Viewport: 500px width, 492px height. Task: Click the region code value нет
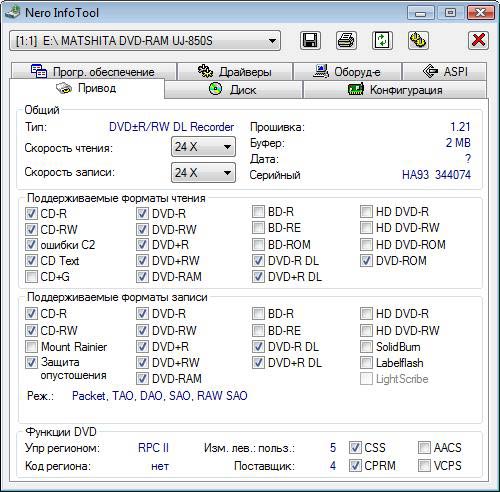(x=160, y=466)
